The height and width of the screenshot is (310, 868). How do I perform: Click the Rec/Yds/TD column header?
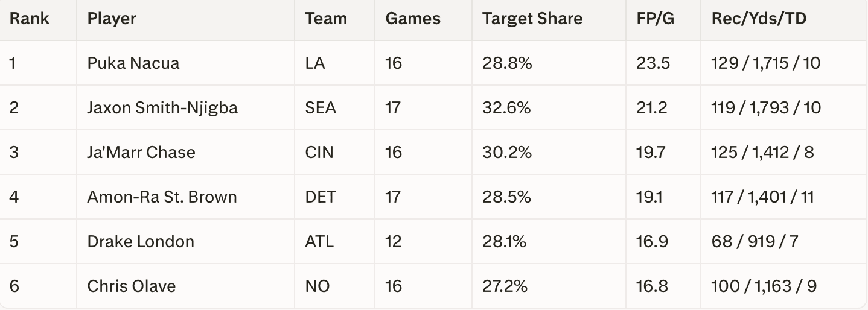759,19
